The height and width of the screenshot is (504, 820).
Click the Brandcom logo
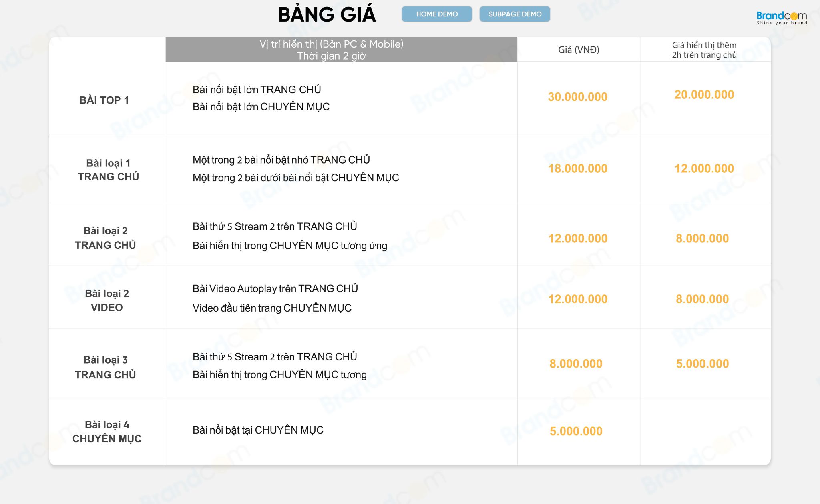[x=782, y=18]
